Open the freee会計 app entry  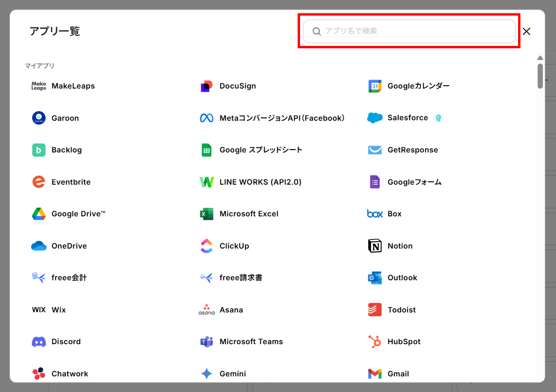[x=69, y=278]
